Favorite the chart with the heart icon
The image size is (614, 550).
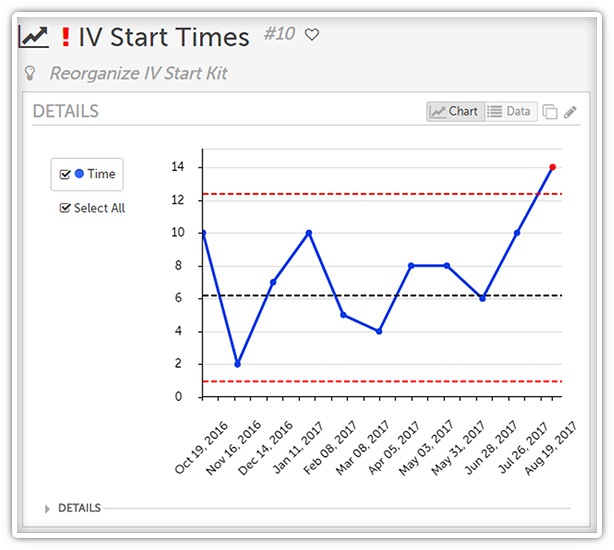(312, 35)
